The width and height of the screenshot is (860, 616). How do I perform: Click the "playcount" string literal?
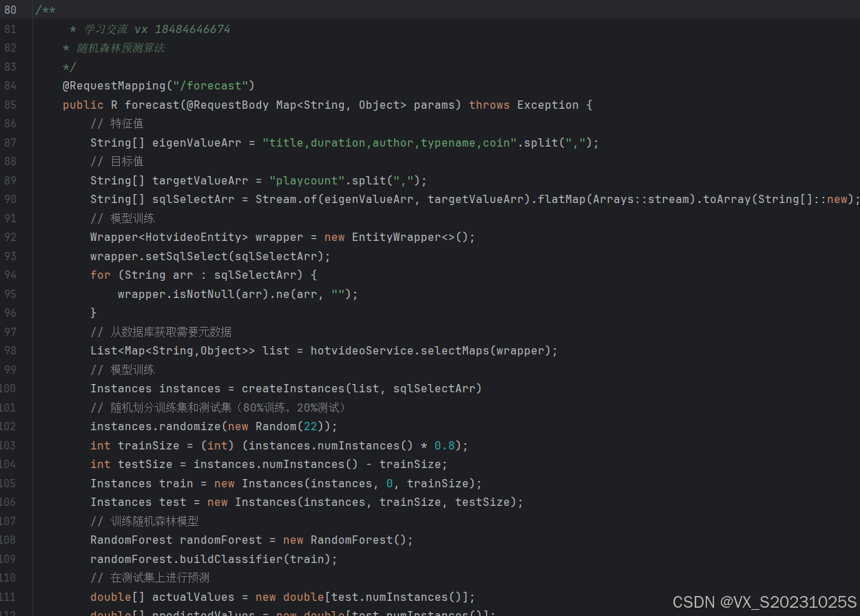tap(307, 180)
